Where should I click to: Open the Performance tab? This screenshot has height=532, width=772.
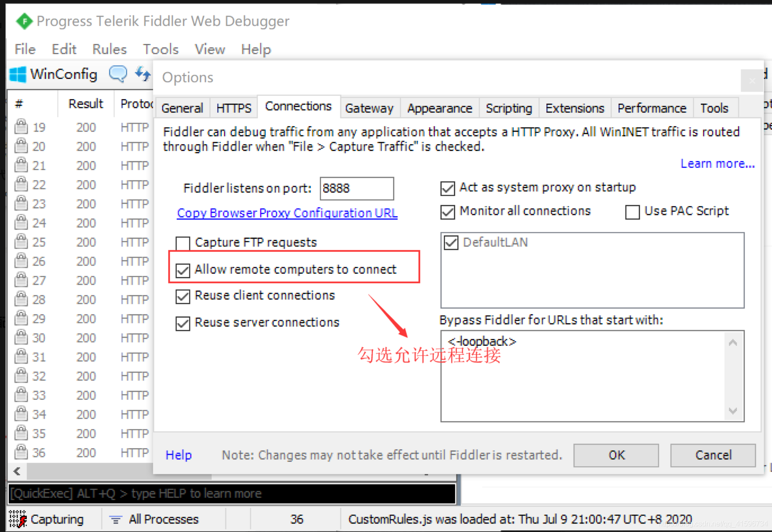pos(652,108)
